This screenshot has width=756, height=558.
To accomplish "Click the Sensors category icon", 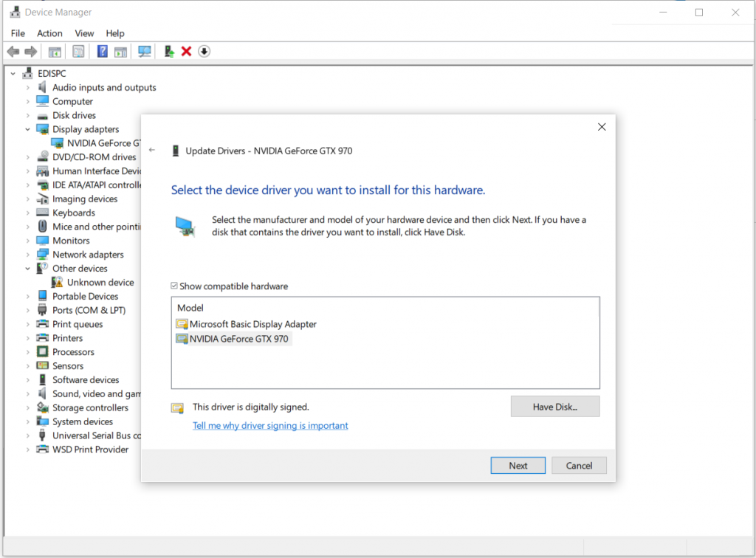I will click(x=42, y=366).
